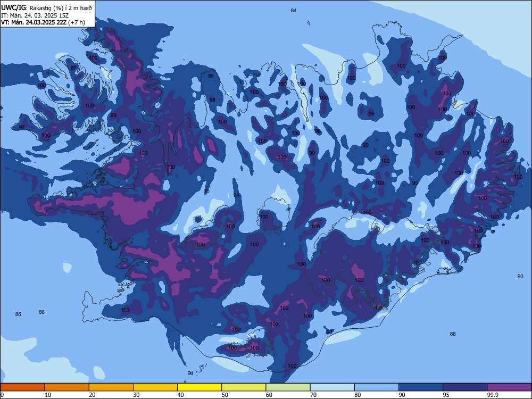Click the '96' humidity value on the map

click(206, 191)
